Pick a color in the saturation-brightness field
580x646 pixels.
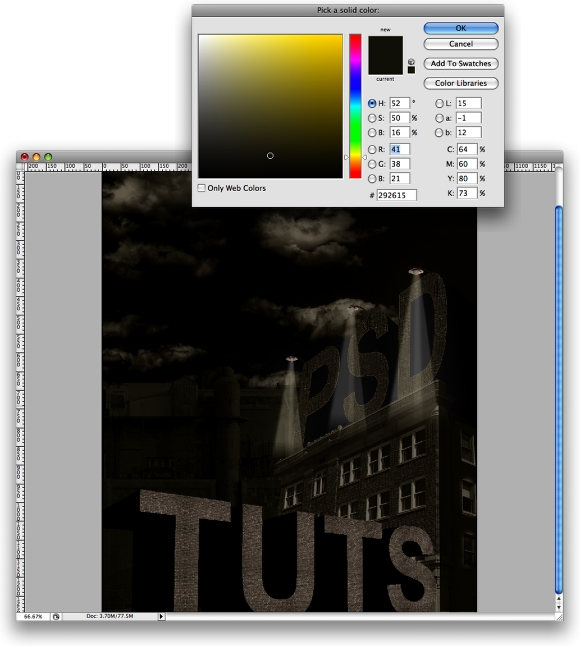point(270,106)
